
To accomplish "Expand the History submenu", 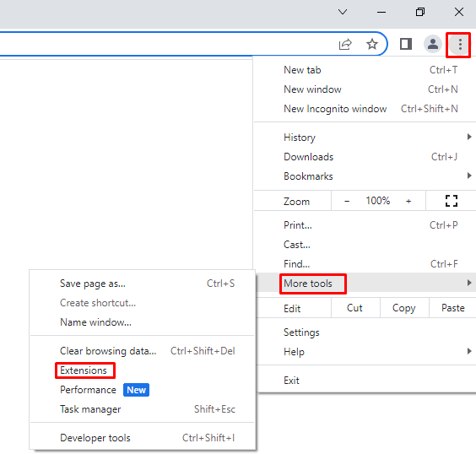I will 365,138.
